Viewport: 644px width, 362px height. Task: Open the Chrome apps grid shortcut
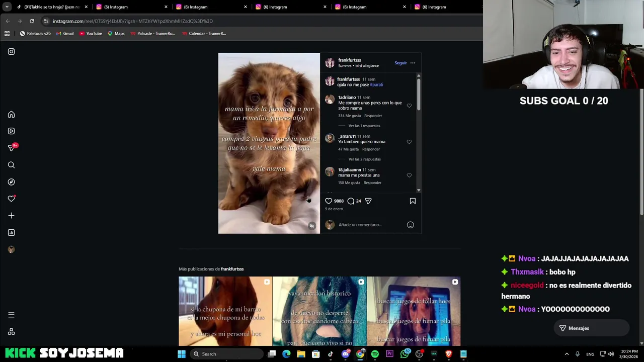coord(7,34)
